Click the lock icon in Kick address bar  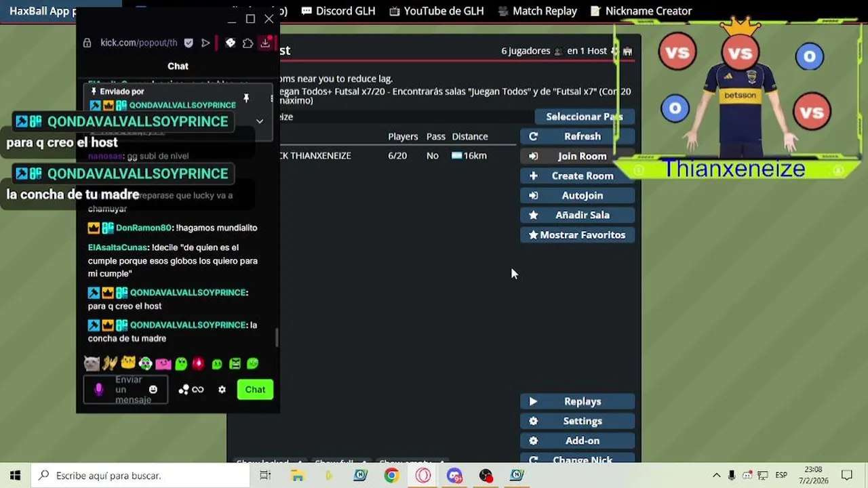click(87, 43)
